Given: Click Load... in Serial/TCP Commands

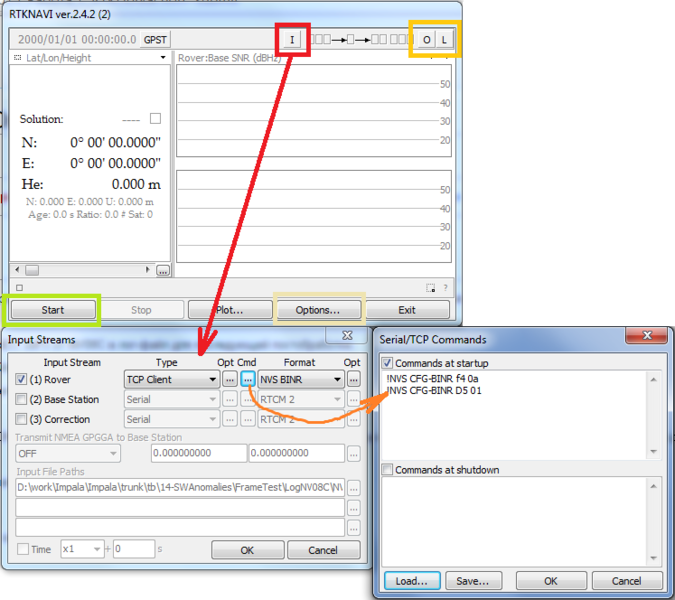Looking at the screenshot, I should 412,581.
